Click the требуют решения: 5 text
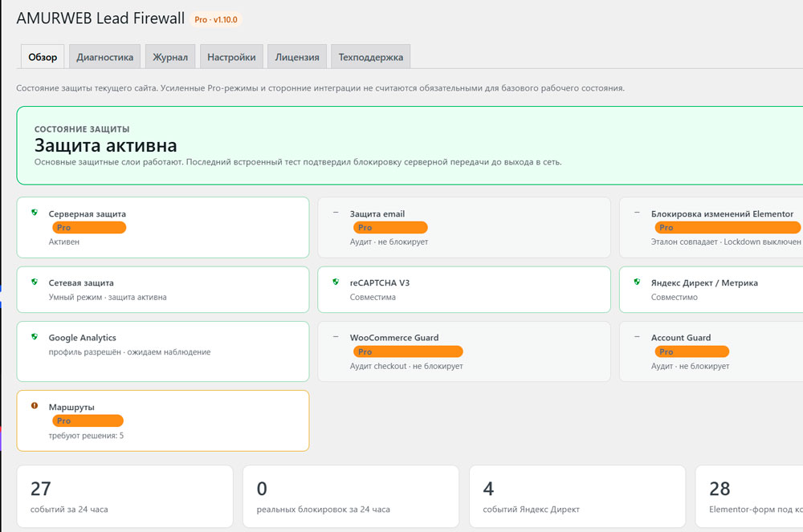The height and width of the screenshot is (532, 803). tap(86, 436)
